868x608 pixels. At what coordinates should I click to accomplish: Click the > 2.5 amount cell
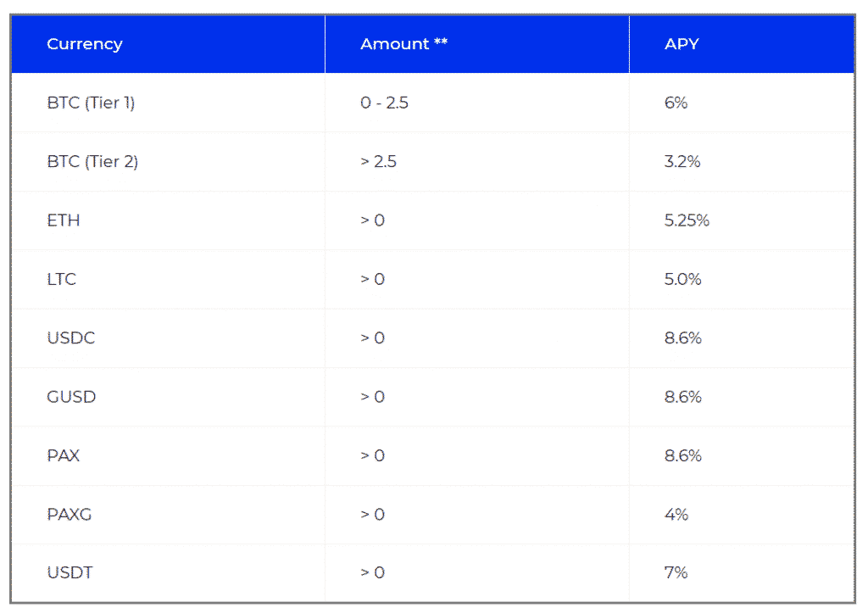click(379, 162)
